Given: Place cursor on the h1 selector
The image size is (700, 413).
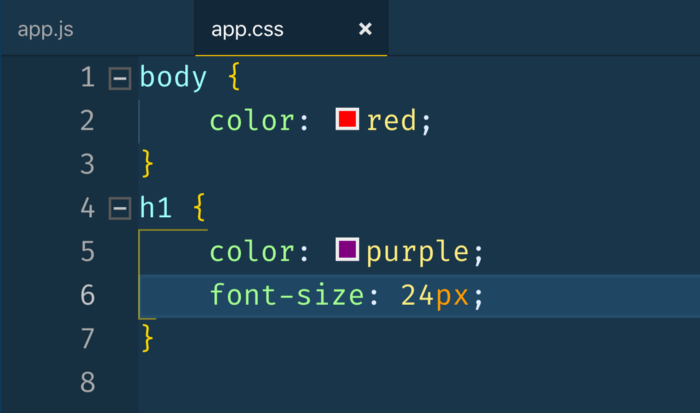Looking at the screenshot, I should point(156,209).
